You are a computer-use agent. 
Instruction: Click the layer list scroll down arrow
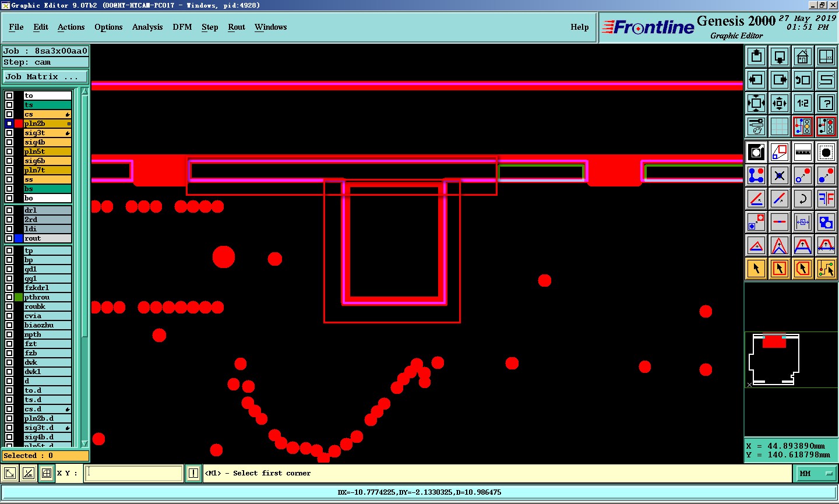(x=84, y=443)
